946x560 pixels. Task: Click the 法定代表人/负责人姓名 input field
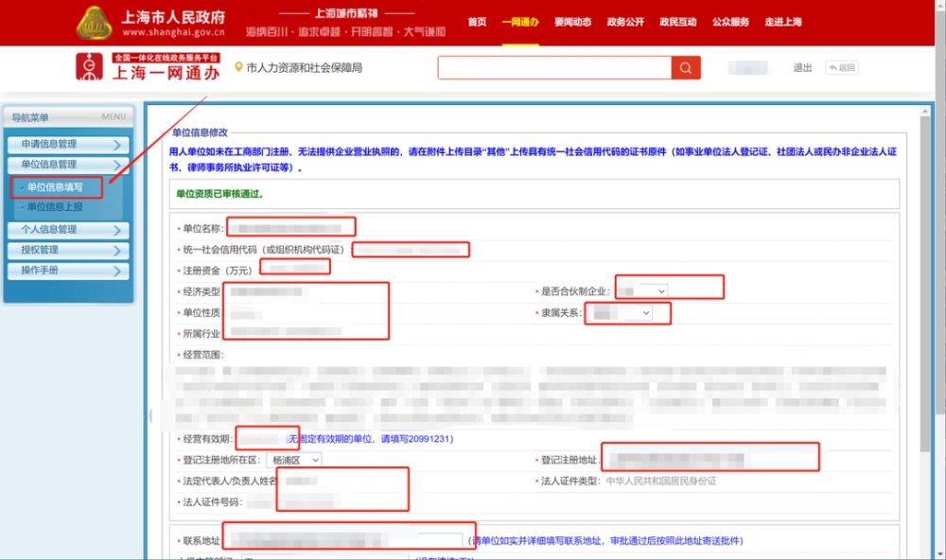(x=302, y=481)
